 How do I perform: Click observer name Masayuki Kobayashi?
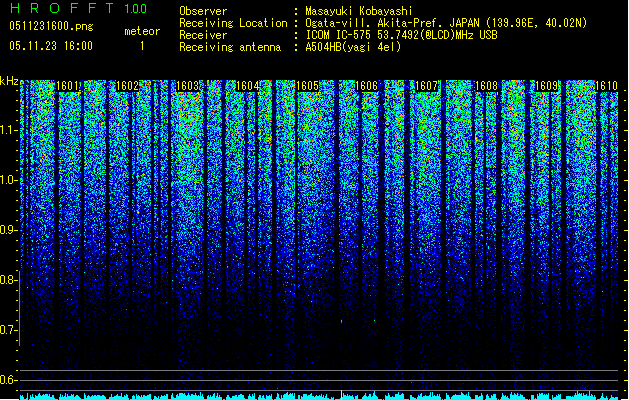[359, 11]
